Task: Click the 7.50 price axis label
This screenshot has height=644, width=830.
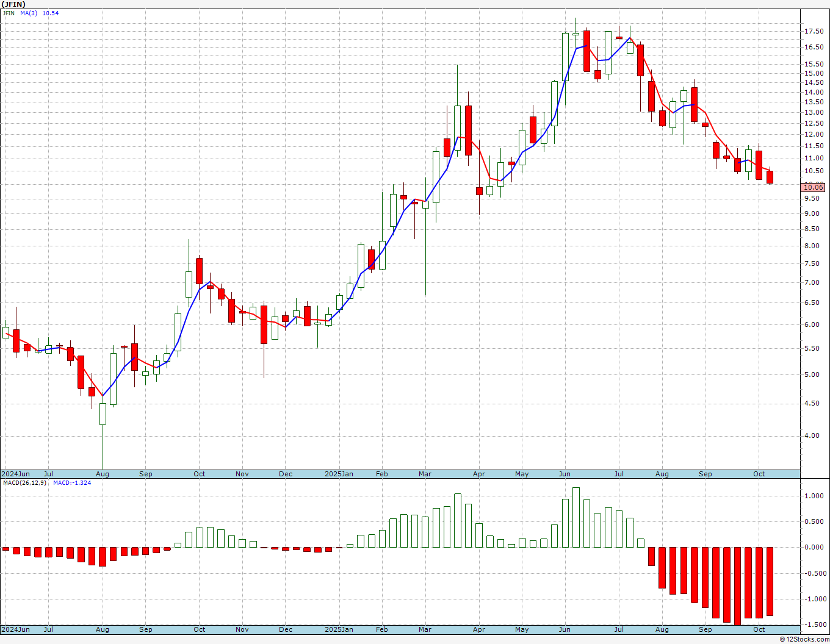Action: tap(812, 263)
